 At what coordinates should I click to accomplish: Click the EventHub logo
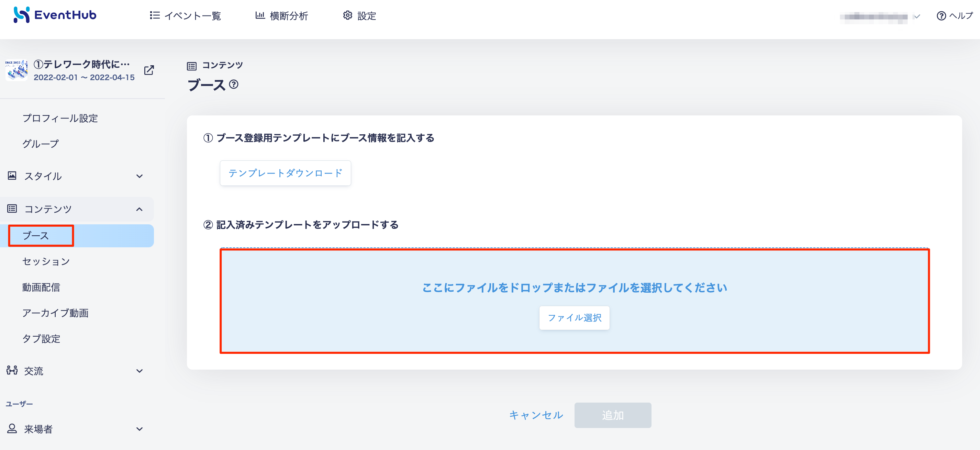[55, 15]
